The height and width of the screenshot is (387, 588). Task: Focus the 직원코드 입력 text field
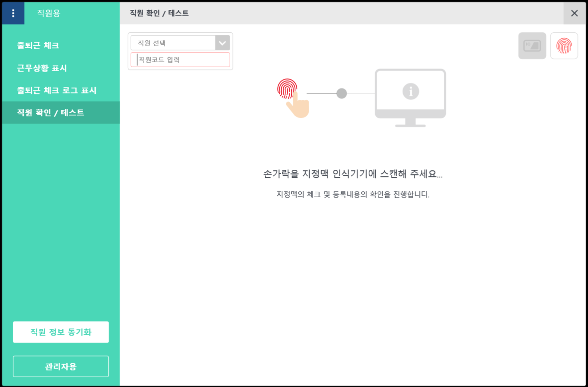[x=180, y=60]
